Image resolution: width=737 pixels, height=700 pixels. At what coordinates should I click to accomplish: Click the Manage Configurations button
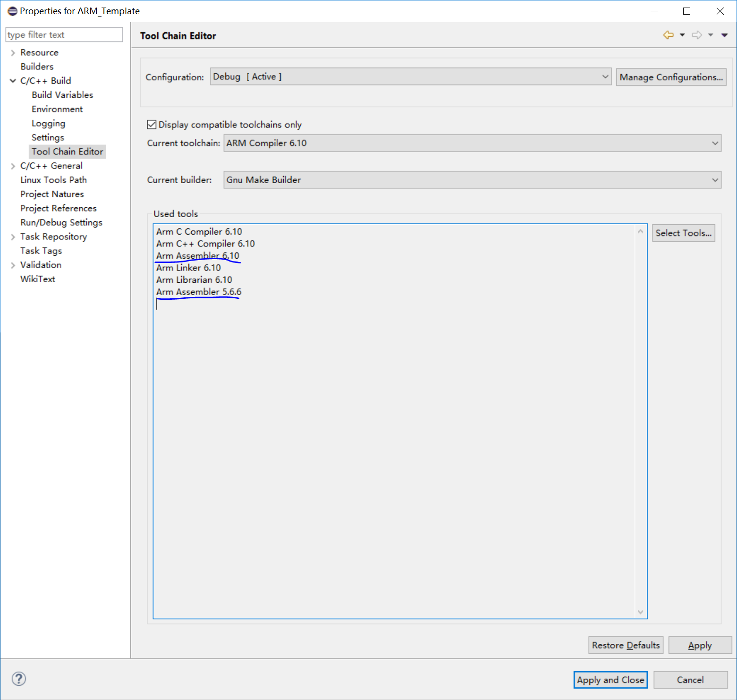tap(671, 77)
